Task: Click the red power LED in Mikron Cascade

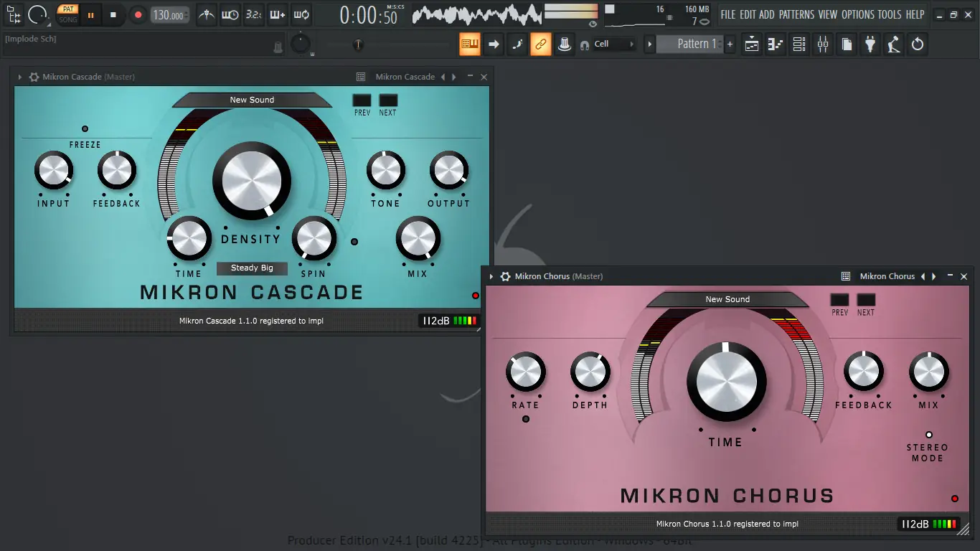Action: pyautogui.click(x=475, y=296)
